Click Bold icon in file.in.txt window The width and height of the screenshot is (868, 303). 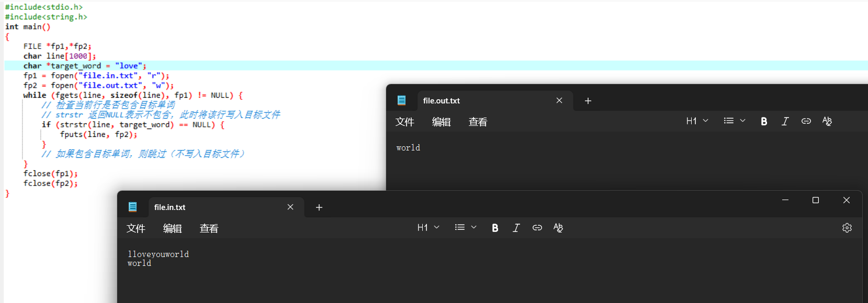pos(495,228)
